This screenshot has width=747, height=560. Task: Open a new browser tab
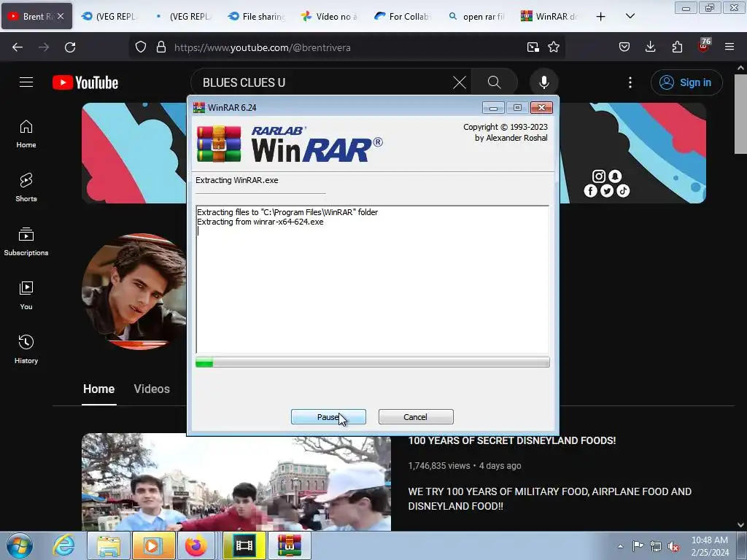coord(601,17)
